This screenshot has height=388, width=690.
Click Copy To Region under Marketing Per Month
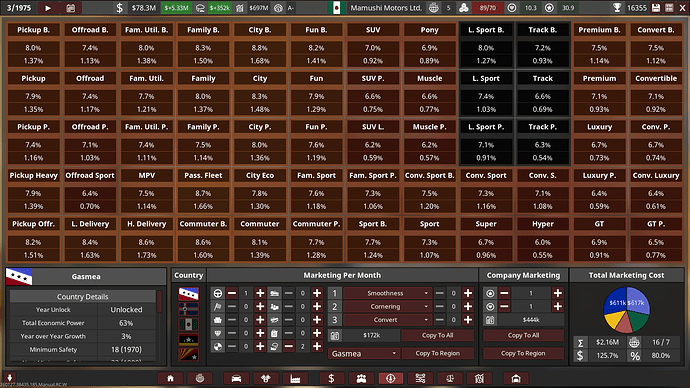437,353
